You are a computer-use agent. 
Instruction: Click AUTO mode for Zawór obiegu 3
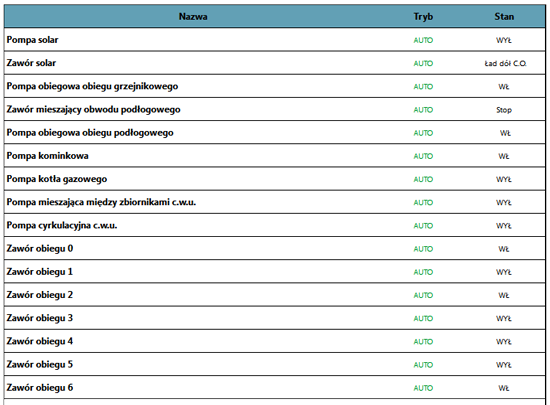(423, 318)
